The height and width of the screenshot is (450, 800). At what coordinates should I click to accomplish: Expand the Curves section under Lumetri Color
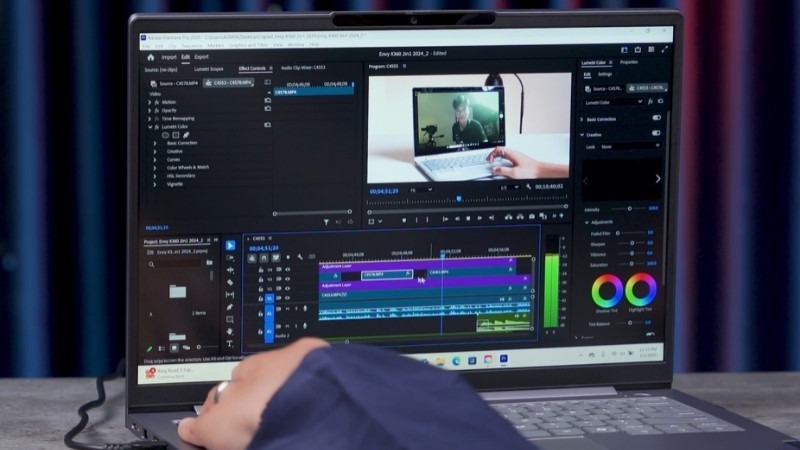pyautogui.click(x=154, y=160)
